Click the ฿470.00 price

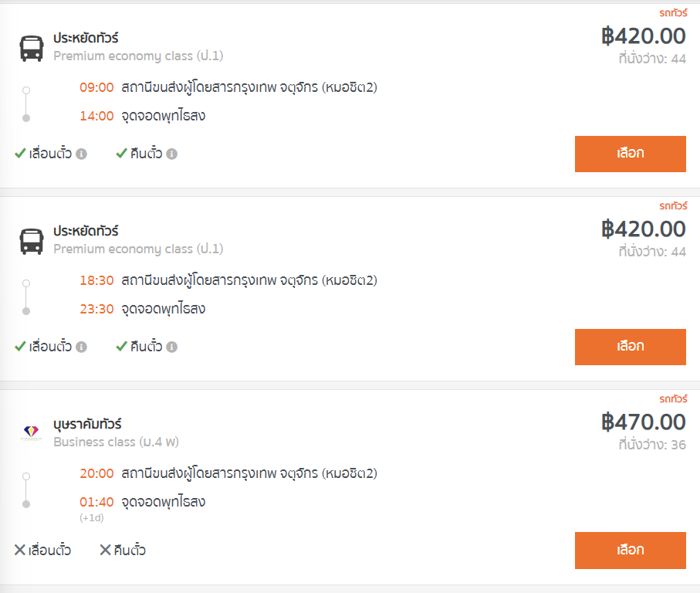tap(644, 422)
